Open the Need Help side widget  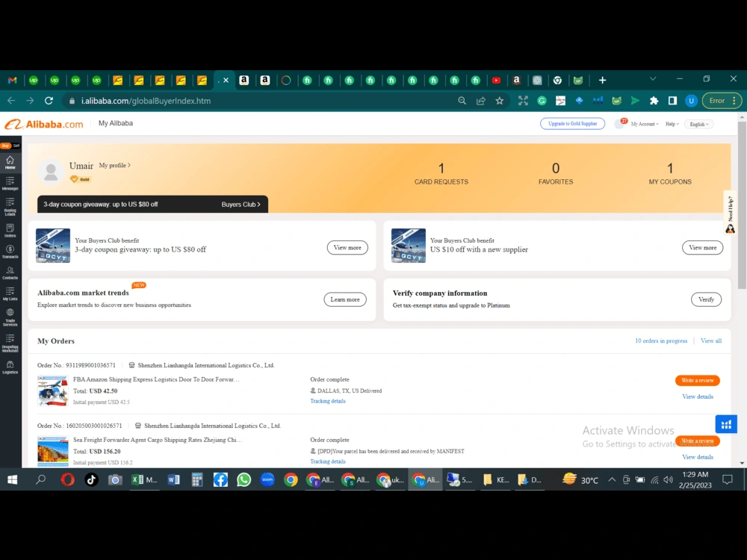coord(730,214)
